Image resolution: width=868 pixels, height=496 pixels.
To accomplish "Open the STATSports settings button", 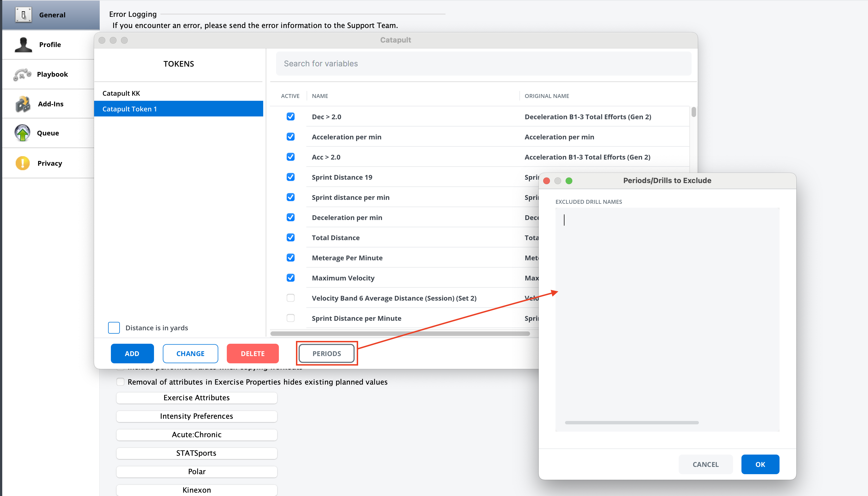I will click(x=196, y=453).
